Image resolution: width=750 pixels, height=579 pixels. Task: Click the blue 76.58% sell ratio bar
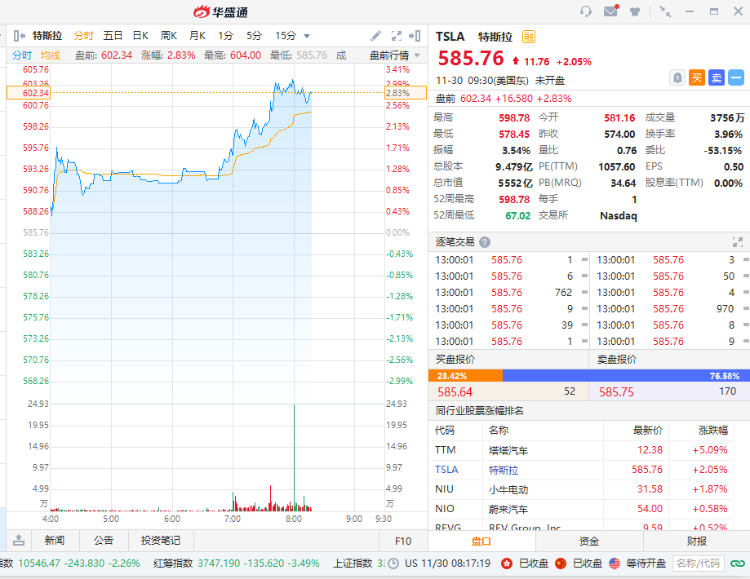(x=626, y=376)
